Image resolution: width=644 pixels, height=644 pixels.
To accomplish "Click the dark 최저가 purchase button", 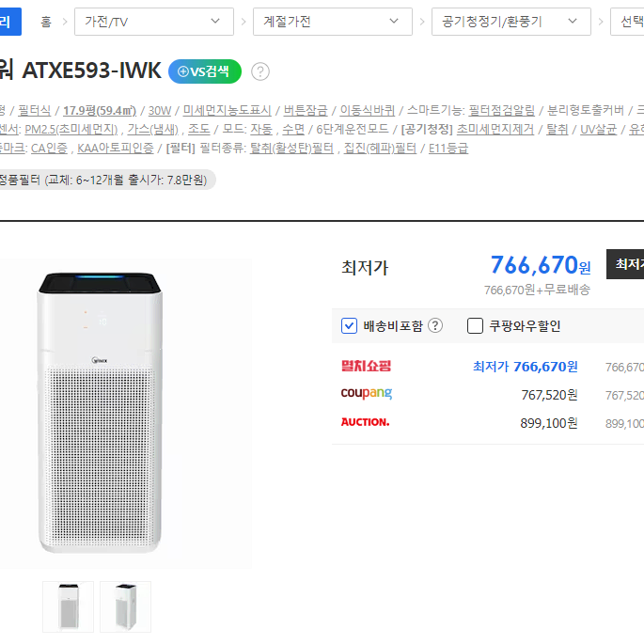I will coord(625,264).
